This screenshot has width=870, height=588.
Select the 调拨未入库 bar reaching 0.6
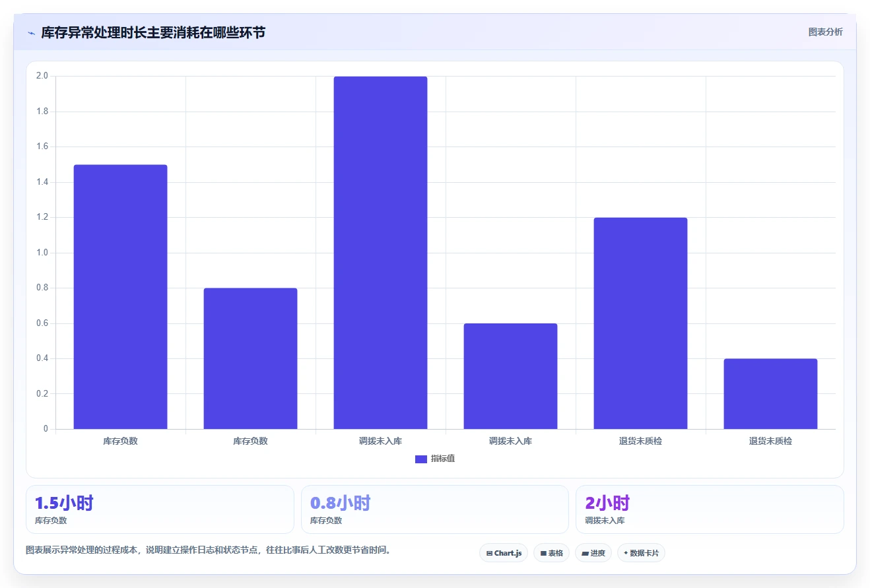pos(510,376)
